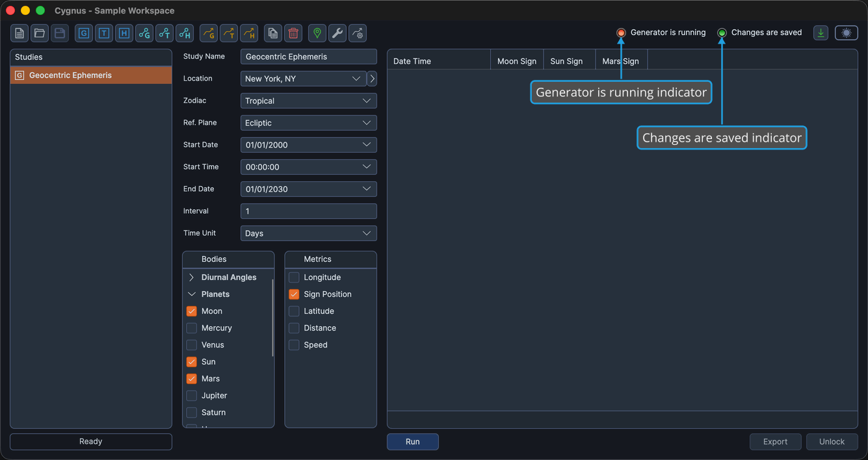Add a new geocentric ephemeris study (blue G)

click(84, 33)
